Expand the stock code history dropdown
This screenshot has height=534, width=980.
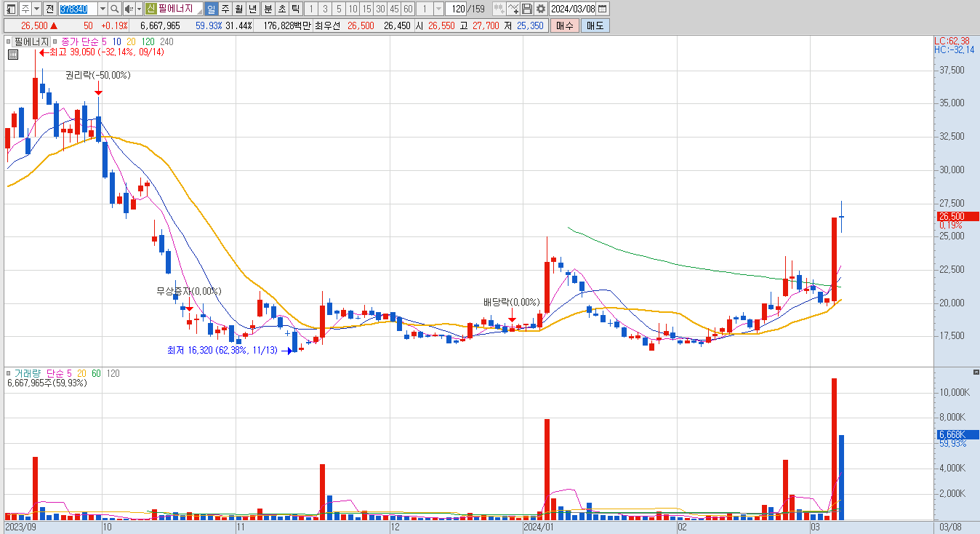(x=101, y=9)
